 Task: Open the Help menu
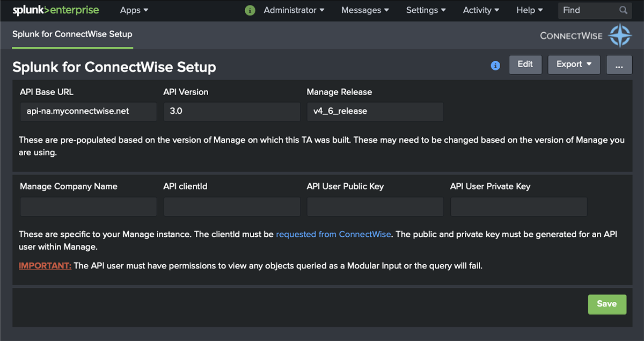[529, 10]
